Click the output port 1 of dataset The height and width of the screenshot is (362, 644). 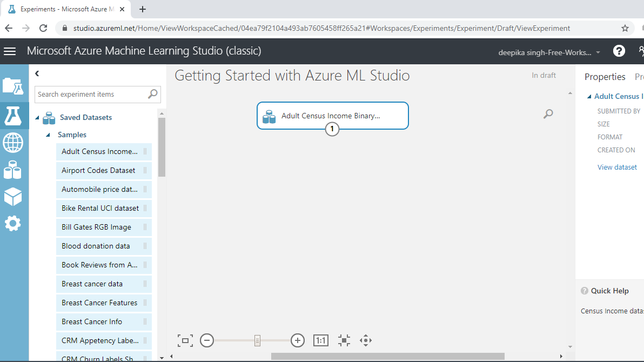pyautogui.click(x=332, y=129)
